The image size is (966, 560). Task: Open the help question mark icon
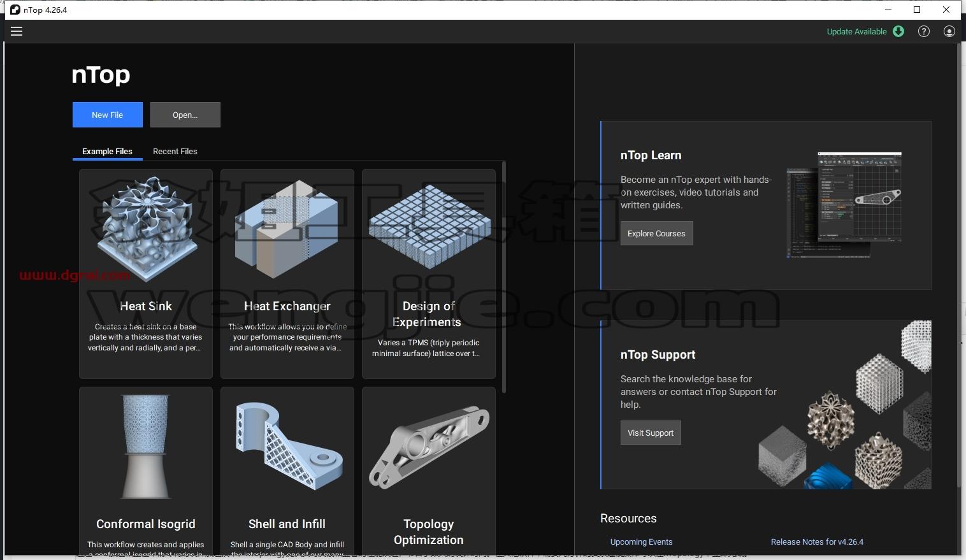(x=924, y=31)
